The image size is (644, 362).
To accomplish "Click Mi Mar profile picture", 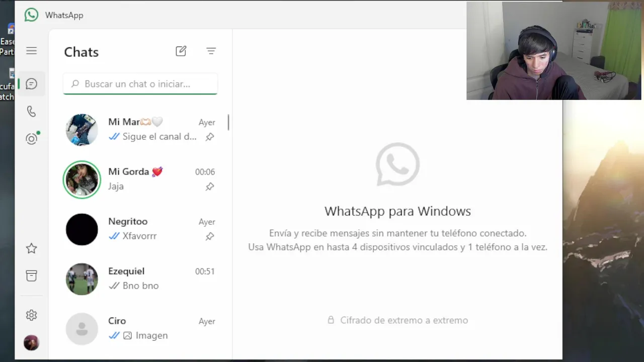I will pos(82,130).
